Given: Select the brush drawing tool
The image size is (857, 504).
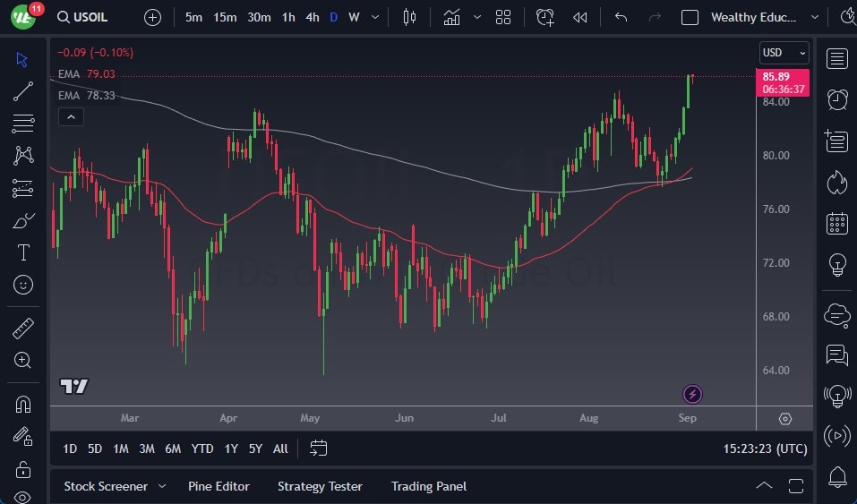Looking at the screenshot, I should [x=24, y=220].
